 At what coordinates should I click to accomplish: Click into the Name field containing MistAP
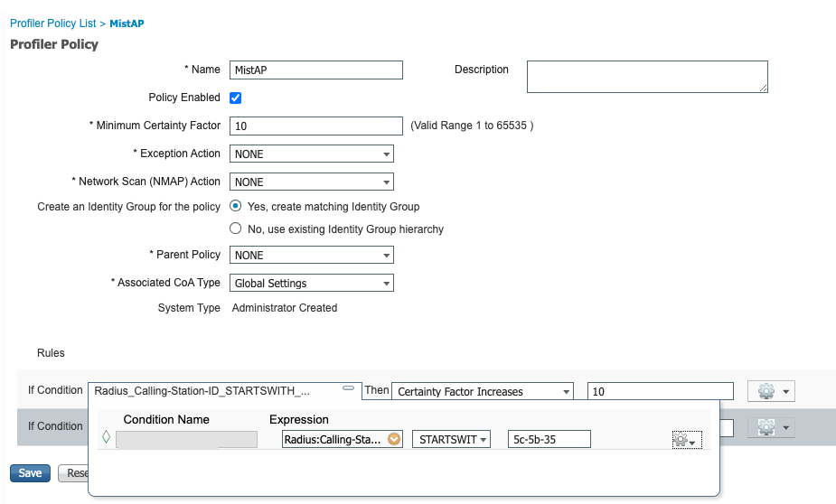pos(316,70)
